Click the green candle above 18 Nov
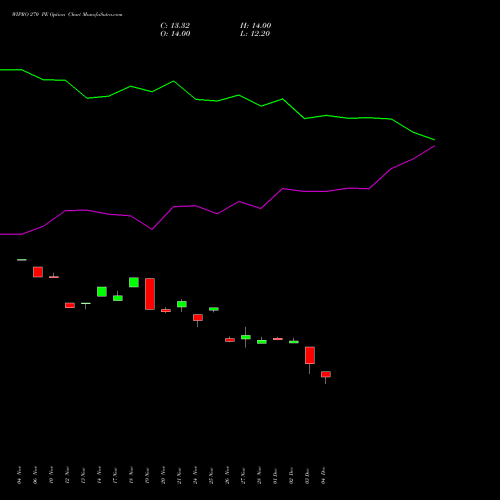This screenshot has width=500, height=500. [134, 282]
